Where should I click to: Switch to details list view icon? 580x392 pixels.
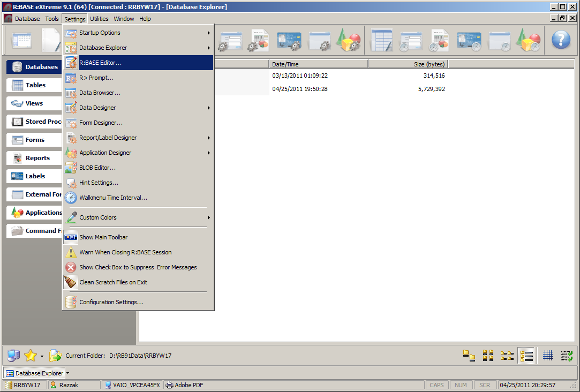[526, 356]
